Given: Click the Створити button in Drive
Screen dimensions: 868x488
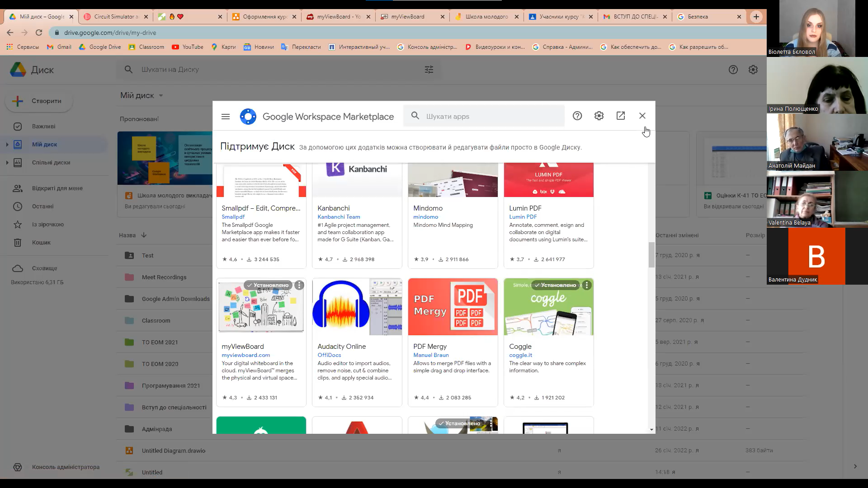Looking at the screenshot, I should (x=39, y=101).
